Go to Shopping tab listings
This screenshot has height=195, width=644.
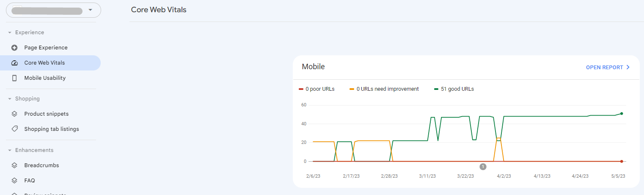(x=51, y=129)
